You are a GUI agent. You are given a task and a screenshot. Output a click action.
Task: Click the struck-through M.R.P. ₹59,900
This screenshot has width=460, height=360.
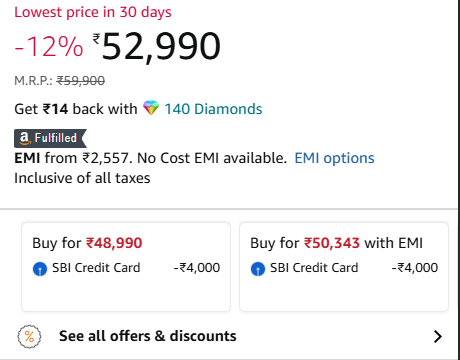click(x=81, y=81)
